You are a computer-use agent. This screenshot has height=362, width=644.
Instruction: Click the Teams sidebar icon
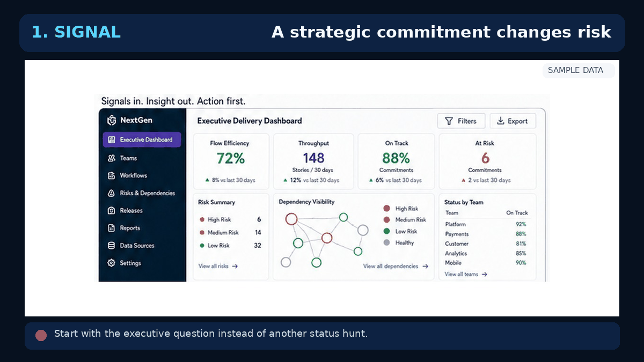click(x=112, y=158)
